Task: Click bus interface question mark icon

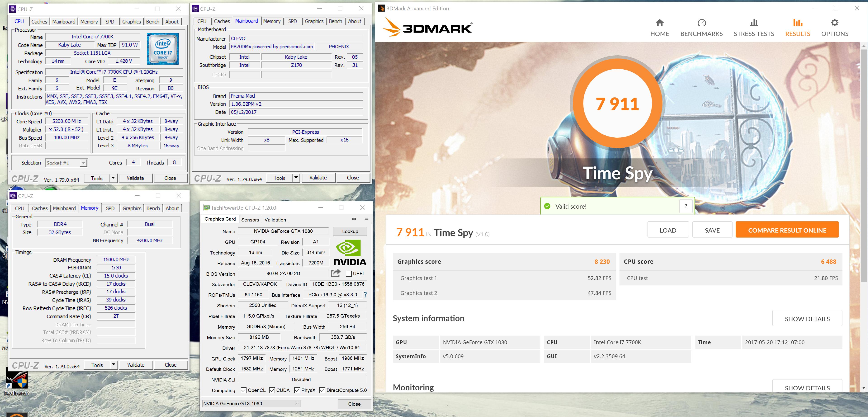Action: click(x=365, y=295)
